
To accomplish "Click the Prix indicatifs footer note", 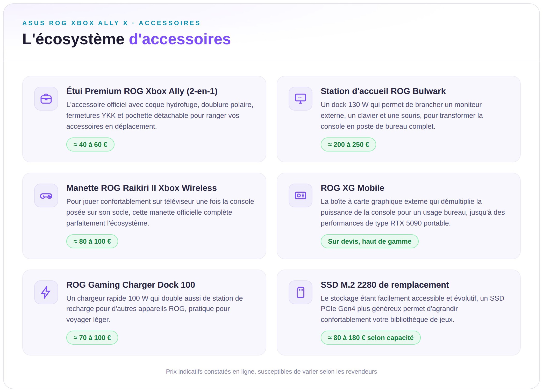I will coord(271,372).
